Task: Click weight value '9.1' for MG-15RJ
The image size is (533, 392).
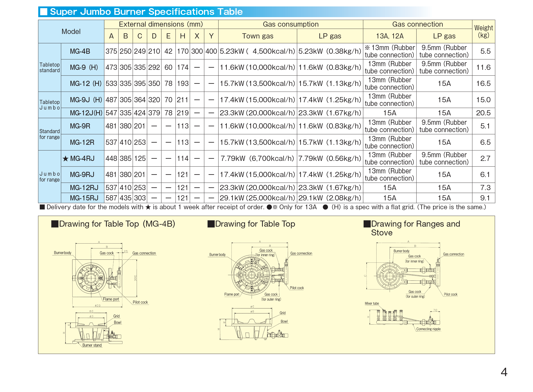Action: pyautogui.click(x=485, y=198)
